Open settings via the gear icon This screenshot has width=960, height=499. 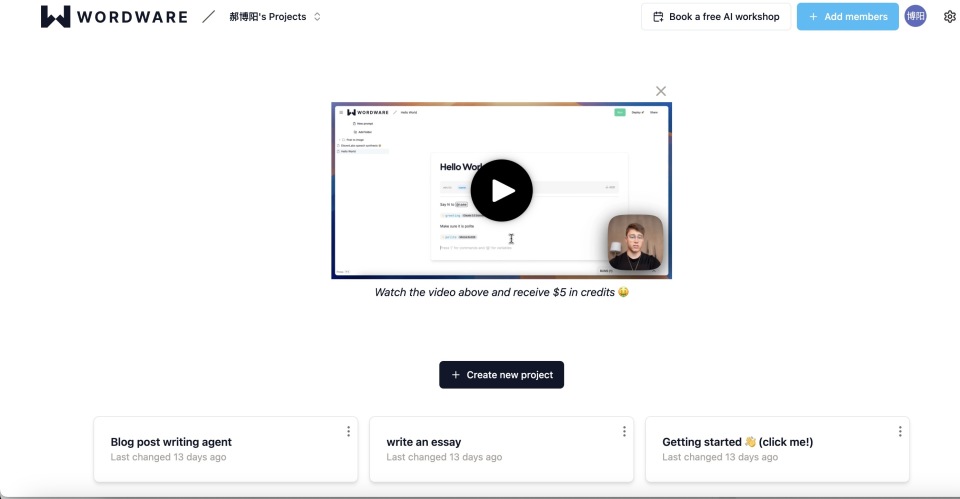coord(950,17)
